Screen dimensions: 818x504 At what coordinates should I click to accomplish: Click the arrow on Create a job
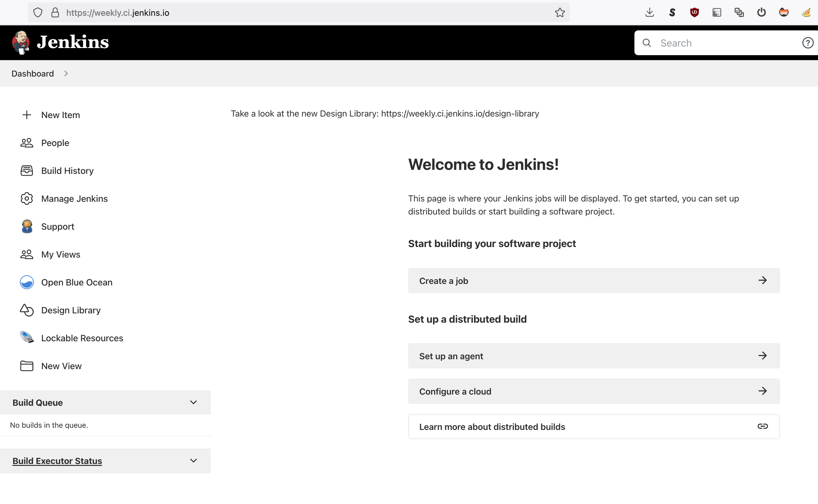pyautogui.click(x=762, y=280)
